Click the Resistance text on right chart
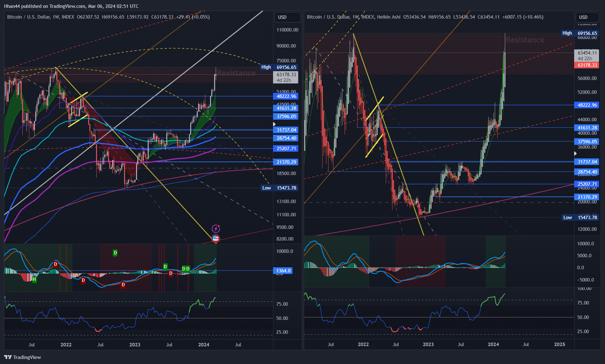Viewport: 605px width, 364px height. (x=525, y=40)
